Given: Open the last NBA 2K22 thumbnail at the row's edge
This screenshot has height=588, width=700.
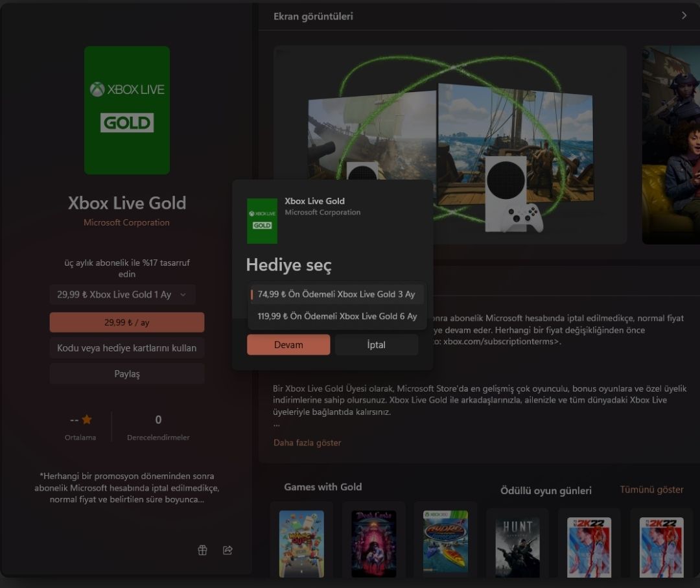Looking at the screenshot, I should pos(661,547).
